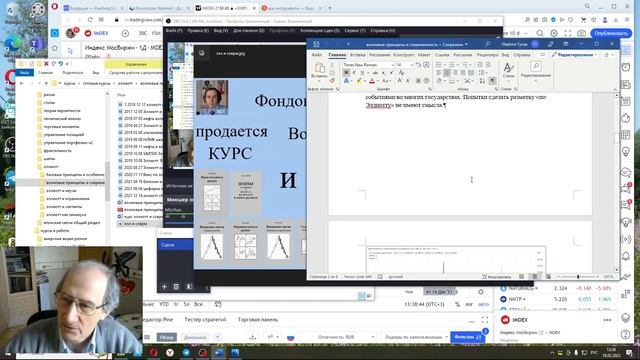Screen dimensions: 640x360
Task: Click the remove scene trash icon in OBS
Action: tap(176, 287)
